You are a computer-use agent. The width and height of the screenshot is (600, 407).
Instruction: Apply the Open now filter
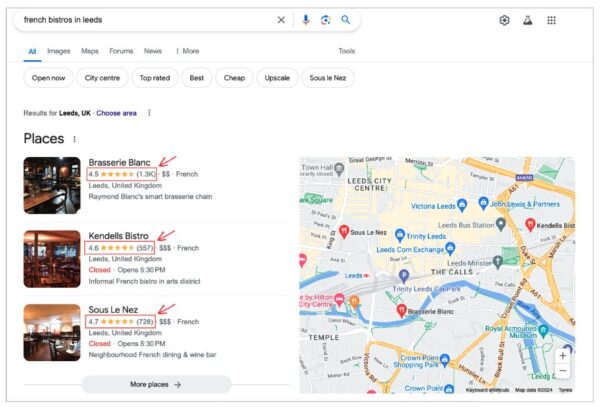pos(48,78)
